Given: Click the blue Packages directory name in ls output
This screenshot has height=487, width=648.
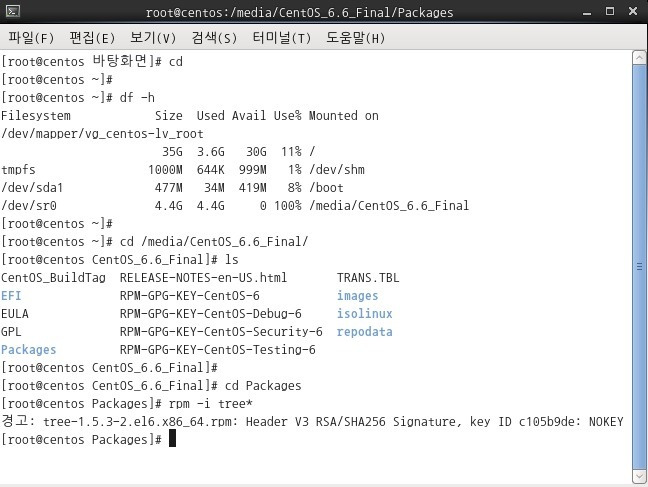Looking at the screenshot, I should tap(29, 350).
